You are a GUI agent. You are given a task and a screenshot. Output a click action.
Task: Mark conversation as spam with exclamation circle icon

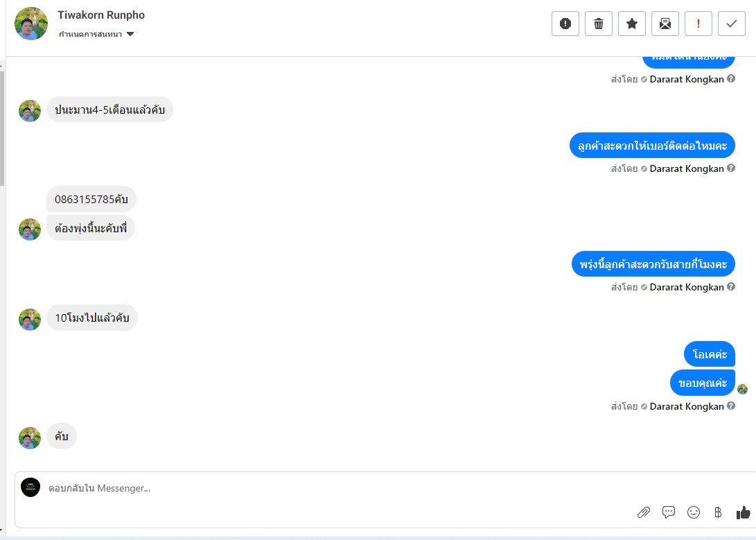pyautogui.click(x=565, y=24)
